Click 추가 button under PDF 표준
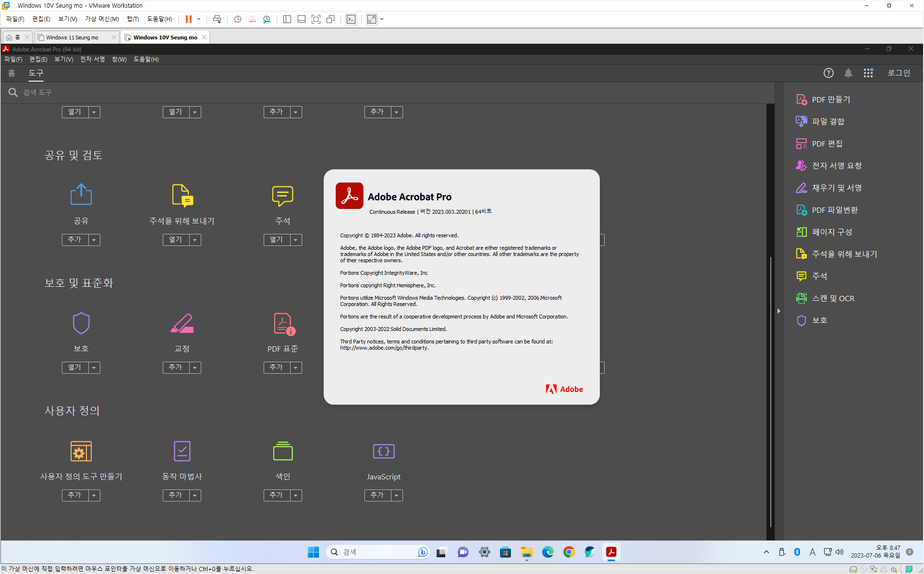The height and width of the screenshot is (574, 924). point(276,367)
